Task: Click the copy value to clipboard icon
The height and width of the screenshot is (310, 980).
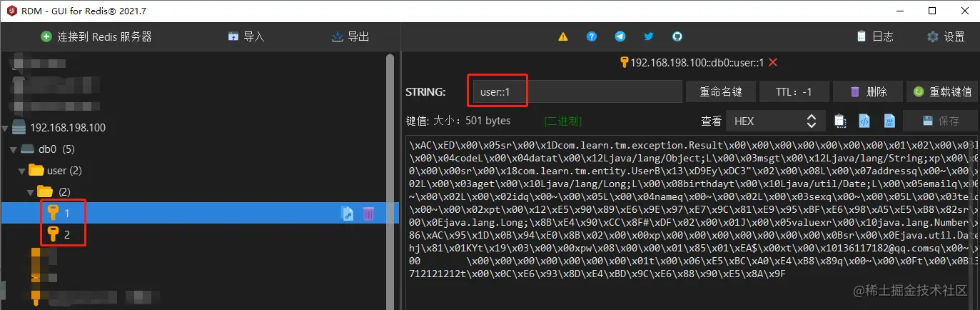Action: coord(840,121)
